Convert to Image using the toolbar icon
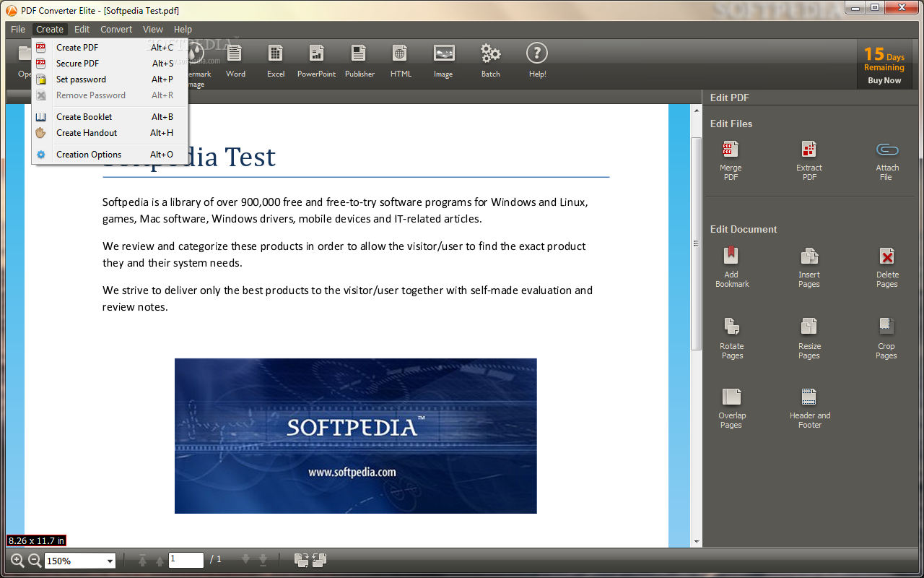Image resolution: width=924 pixels, height=578 pixels. pyautogui.click(x=443, y=53)
